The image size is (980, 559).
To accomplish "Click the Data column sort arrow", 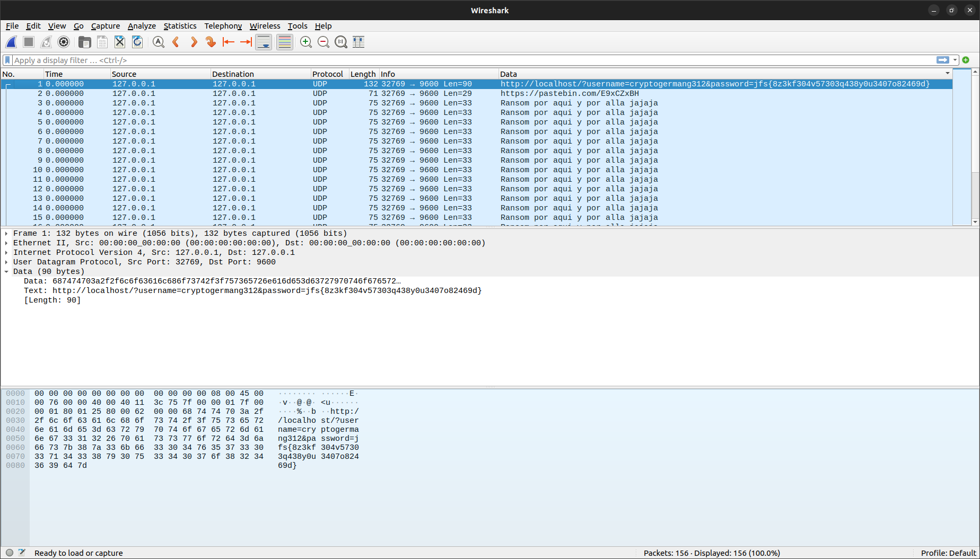I will click(x=947, y=74).
